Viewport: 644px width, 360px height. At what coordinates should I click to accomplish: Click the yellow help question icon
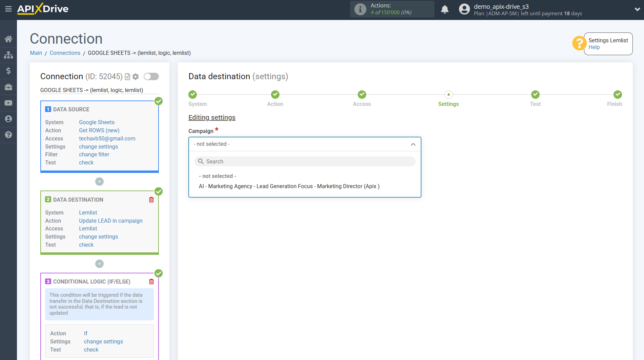coord(579,43)
